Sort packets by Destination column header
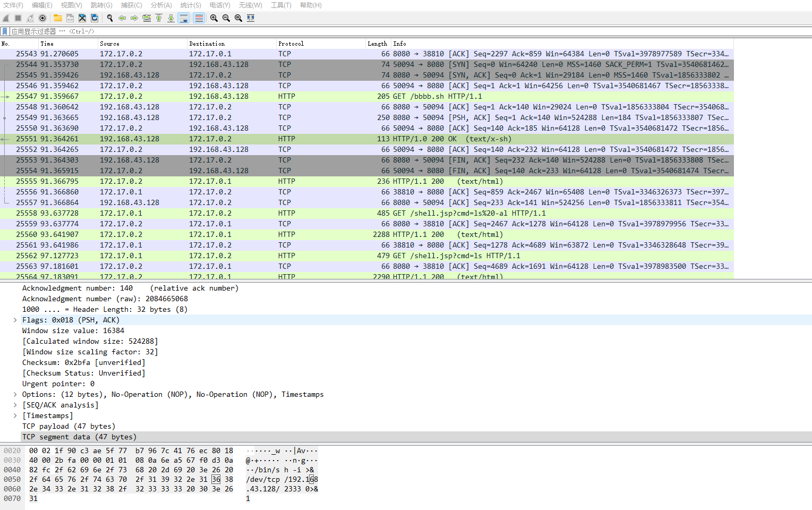 pyautogui.click(x=232, y=44)
